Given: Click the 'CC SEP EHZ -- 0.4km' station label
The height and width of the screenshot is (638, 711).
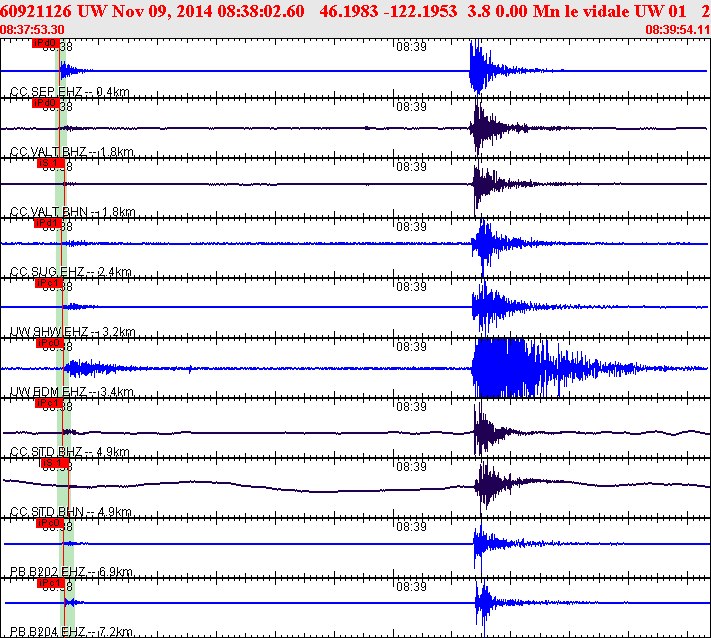Looking at the screenshot, I should pos(70,92).
